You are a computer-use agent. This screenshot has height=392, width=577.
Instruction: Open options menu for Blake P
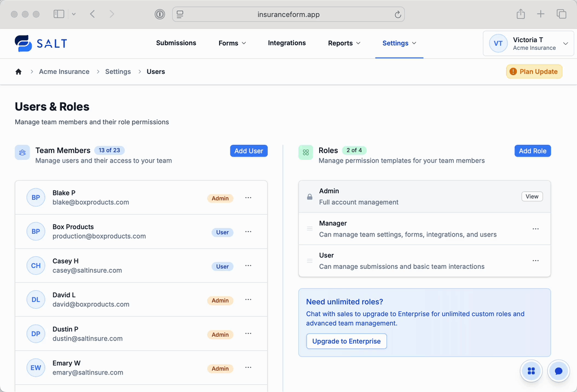(x=248, y=198)
